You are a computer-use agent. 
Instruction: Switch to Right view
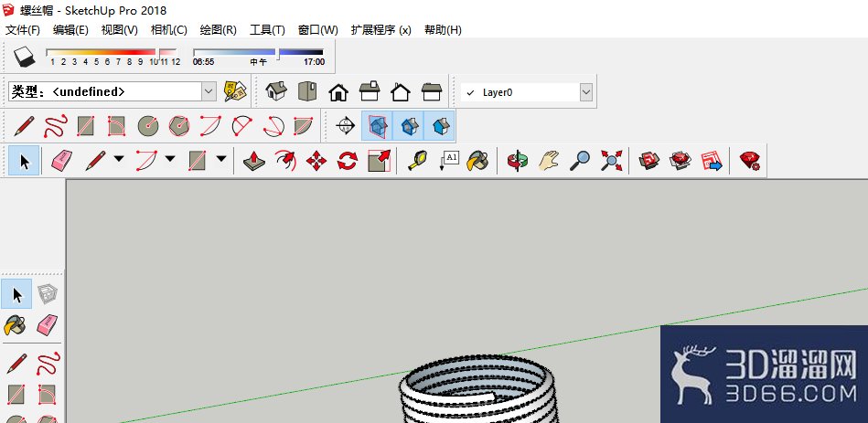370,91
